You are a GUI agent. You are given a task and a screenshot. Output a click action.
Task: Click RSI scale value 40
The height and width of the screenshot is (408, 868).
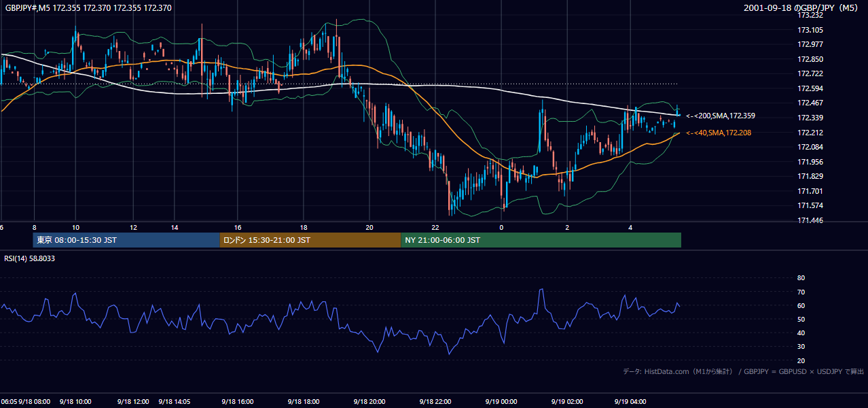pyautogui.click(x=801, y=333)
